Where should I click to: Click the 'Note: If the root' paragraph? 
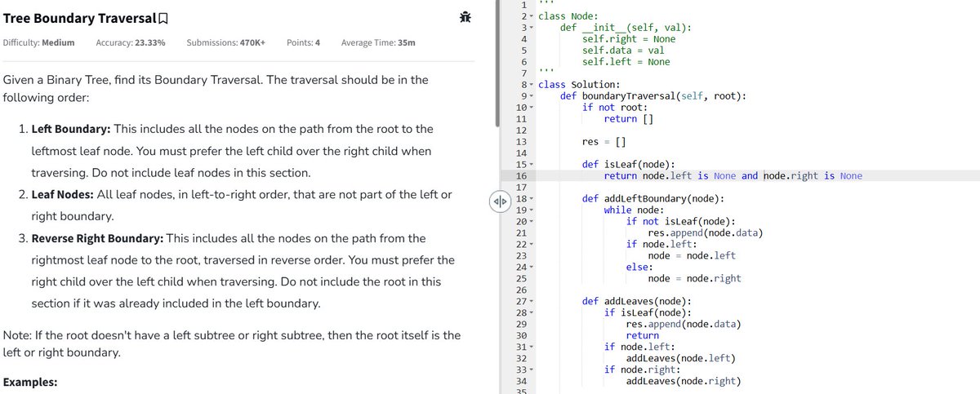coord(232,344)
